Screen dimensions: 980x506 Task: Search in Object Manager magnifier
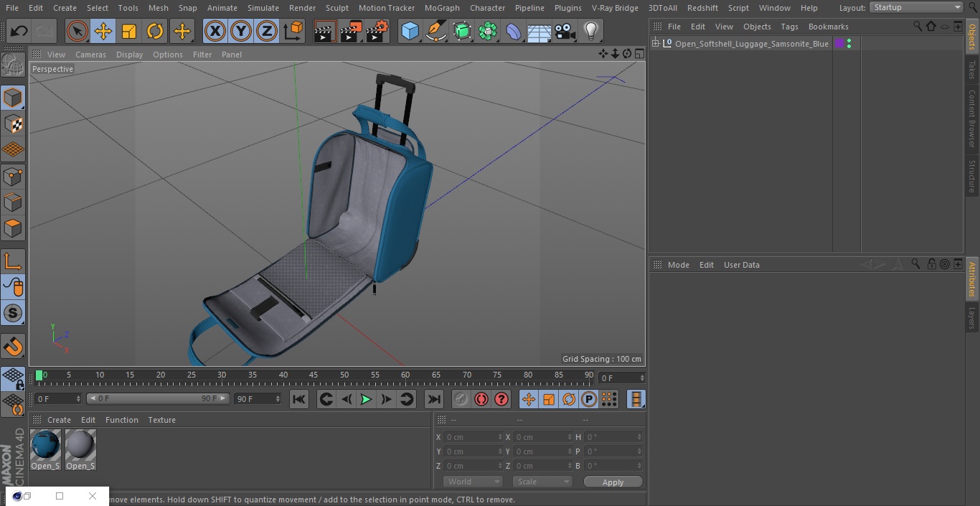click(918, 26)
